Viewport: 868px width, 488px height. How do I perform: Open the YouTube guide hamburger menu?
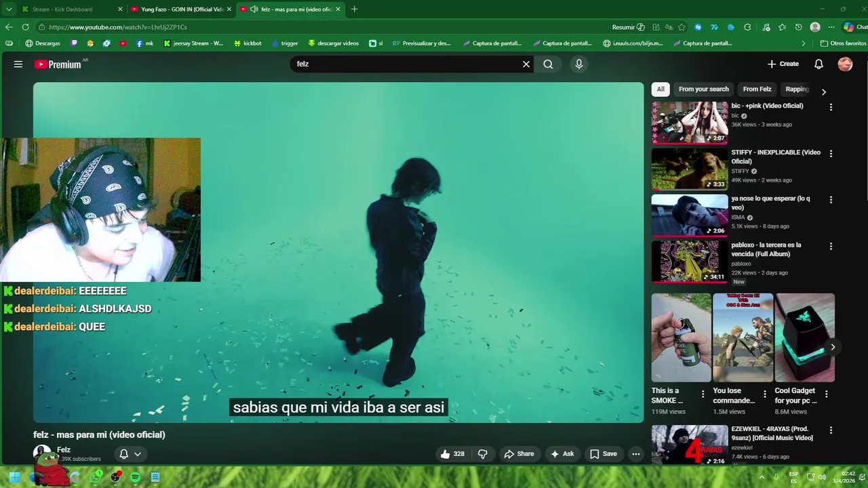tap(18, 64)
